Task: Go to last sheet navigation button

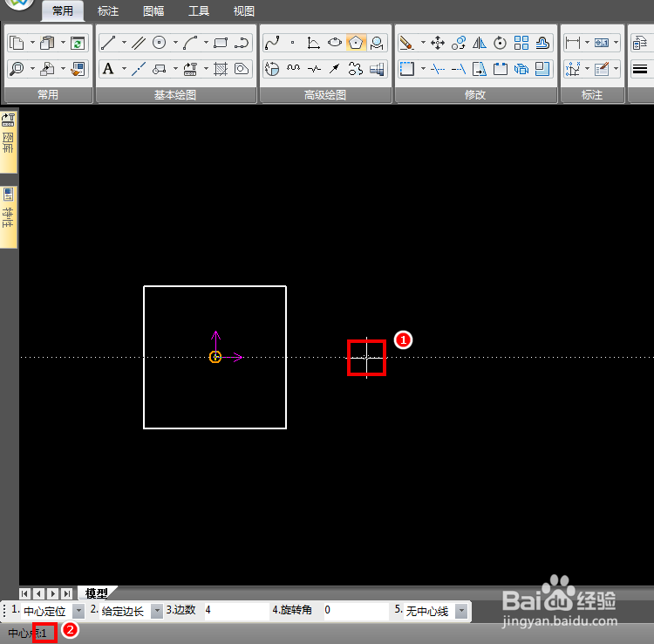Action: point(67,593)
